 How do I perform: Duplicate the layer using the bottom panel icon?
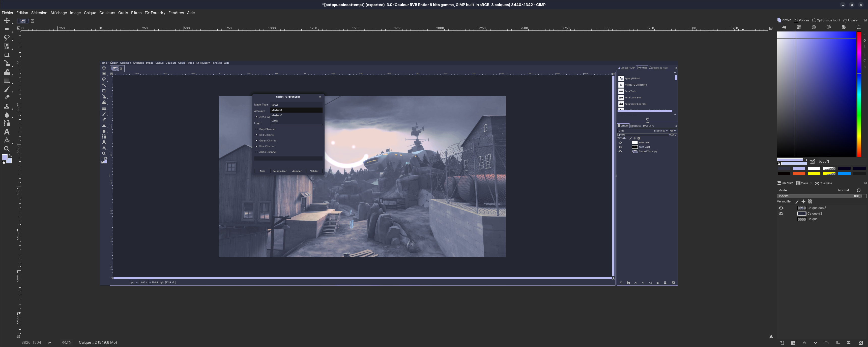tap(827, 343)
